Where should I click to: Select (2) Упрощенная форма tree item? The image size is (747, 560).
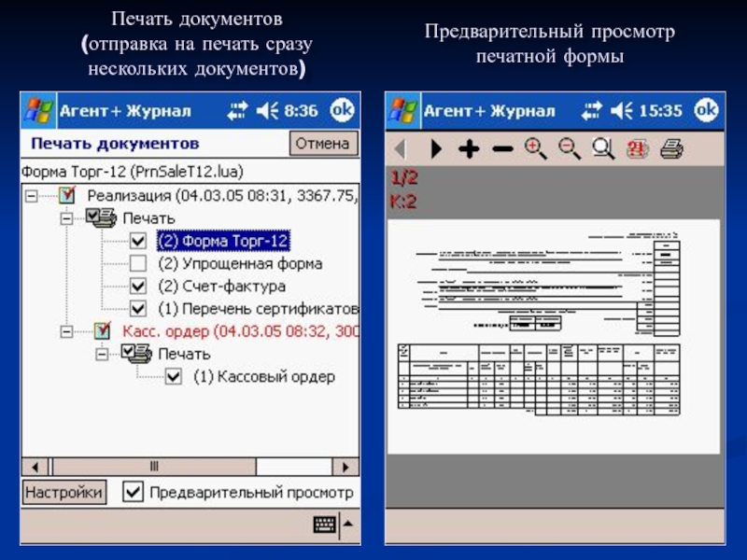point(240,263)
